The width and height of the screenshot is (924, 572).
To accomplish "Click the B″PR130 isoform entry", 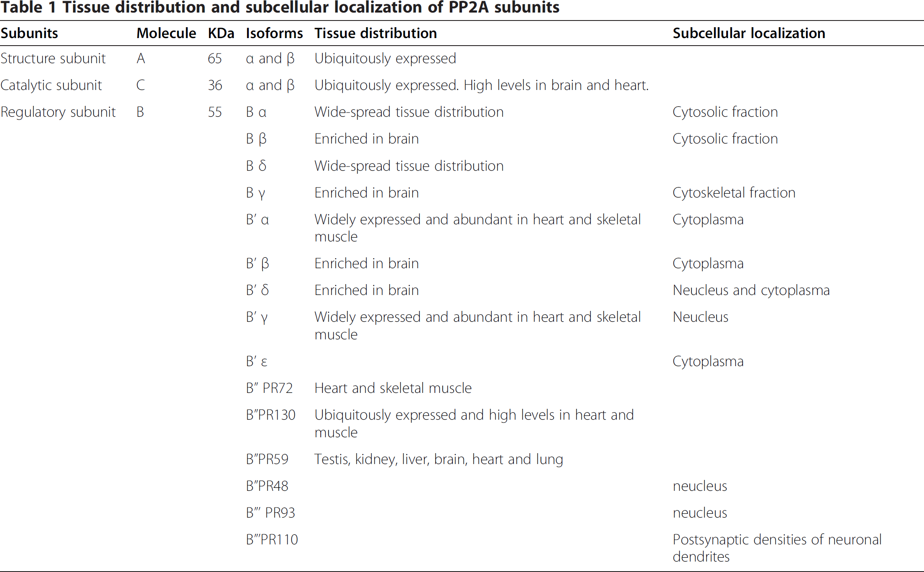I will (x=271, y=415).
